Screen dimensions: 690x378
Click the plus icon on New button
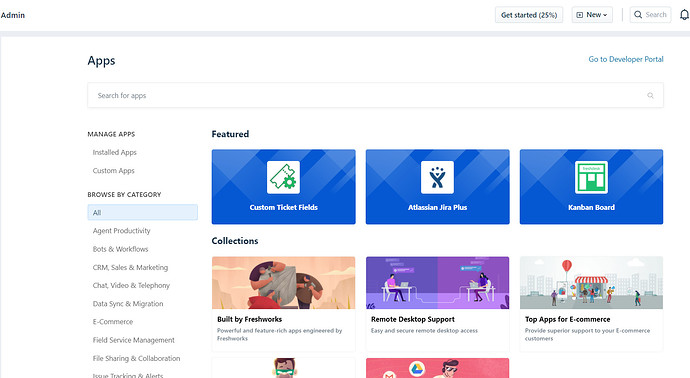[580, 15]
